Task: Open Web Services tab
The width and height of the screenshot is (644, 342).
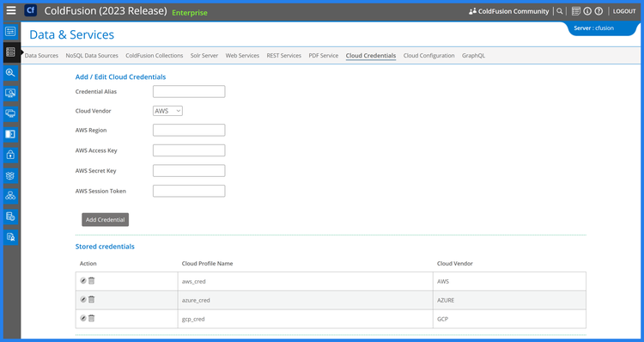Action: coord(242,56)
